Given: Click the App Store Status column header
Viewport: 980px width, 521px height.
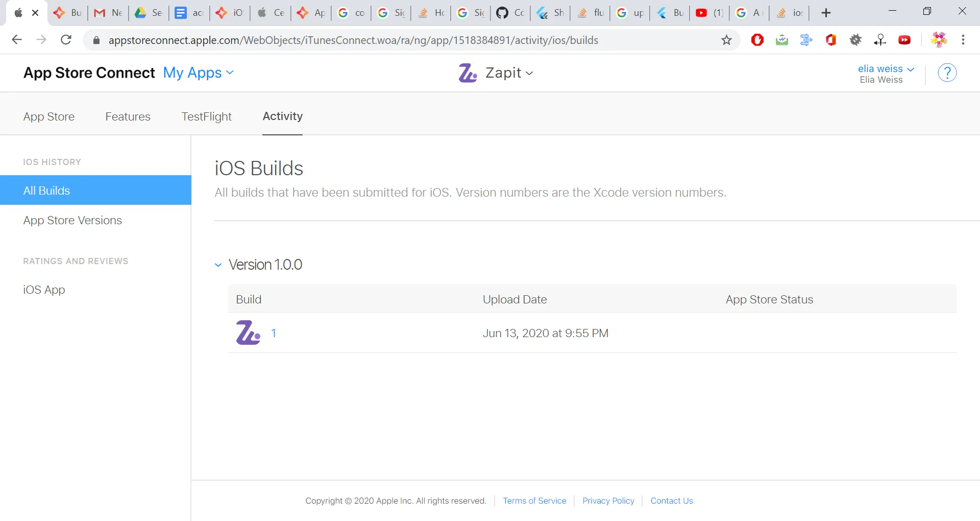Looking at the screenshot, I should click(770, 299).
